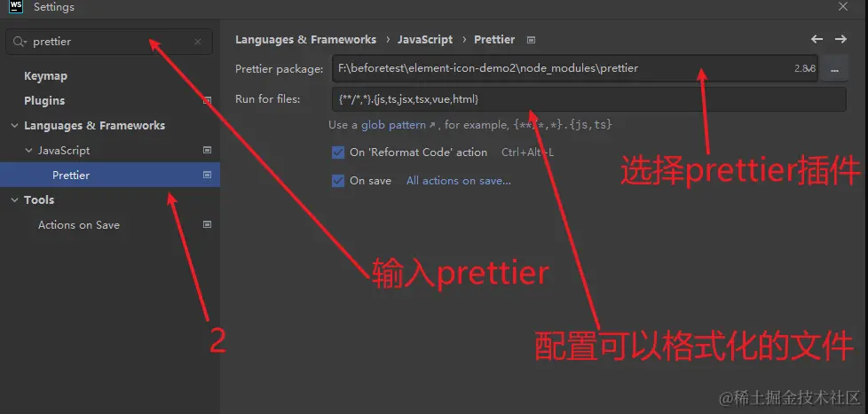This screenshot has height=414, width=868.
Task: Collapse the Languages & Frameworks tree node
Action: (x=14, y=126)
